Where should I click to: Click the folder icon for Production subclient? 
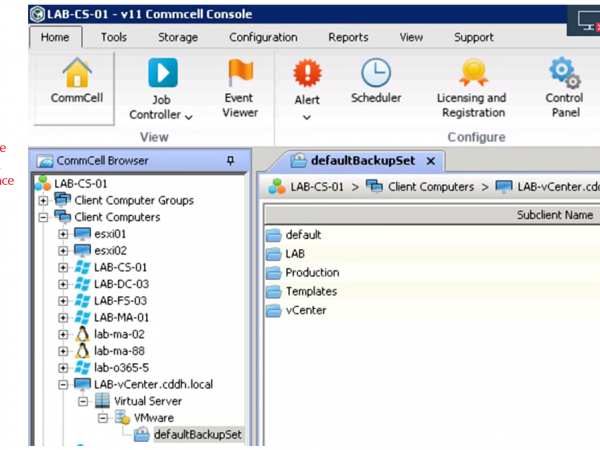coord(274,272)
